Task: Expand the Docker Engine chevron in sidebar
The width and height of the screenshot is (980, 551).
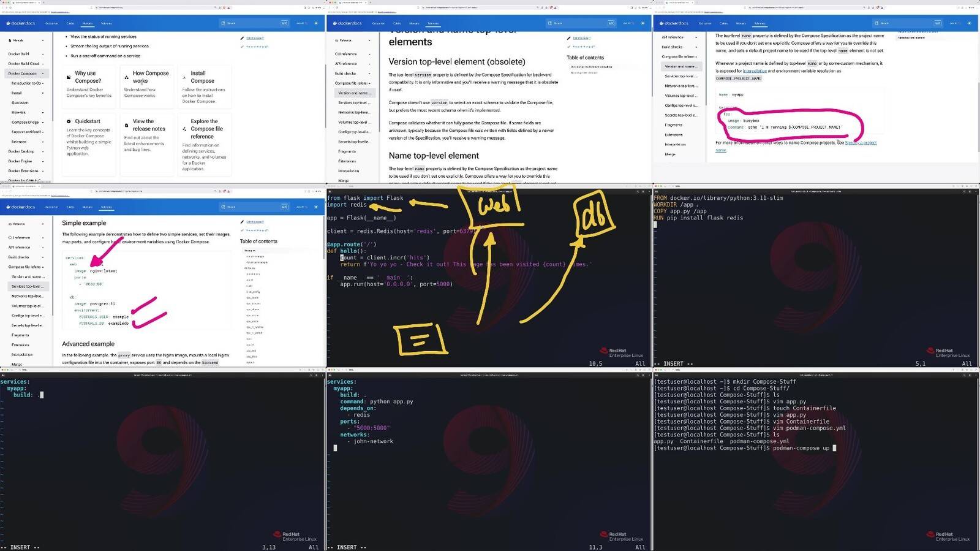Action: coord(43,161)
